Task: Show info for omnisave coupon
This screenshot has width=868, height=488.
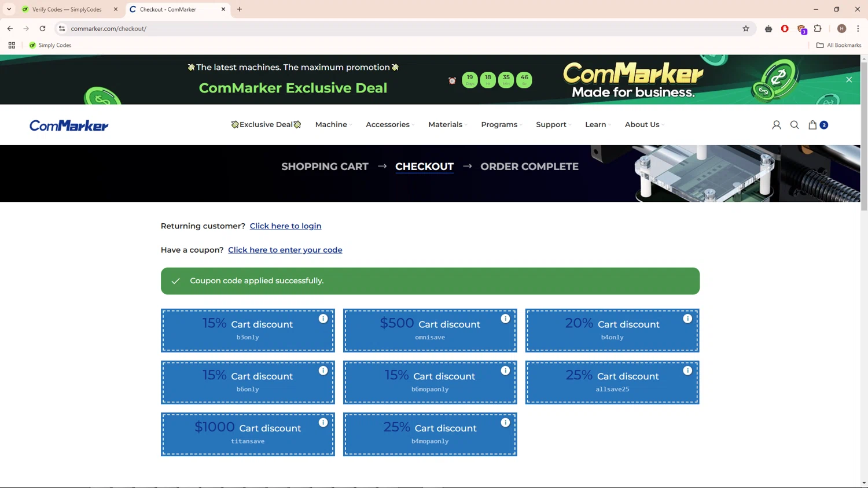Action: (x=505, y=319)
